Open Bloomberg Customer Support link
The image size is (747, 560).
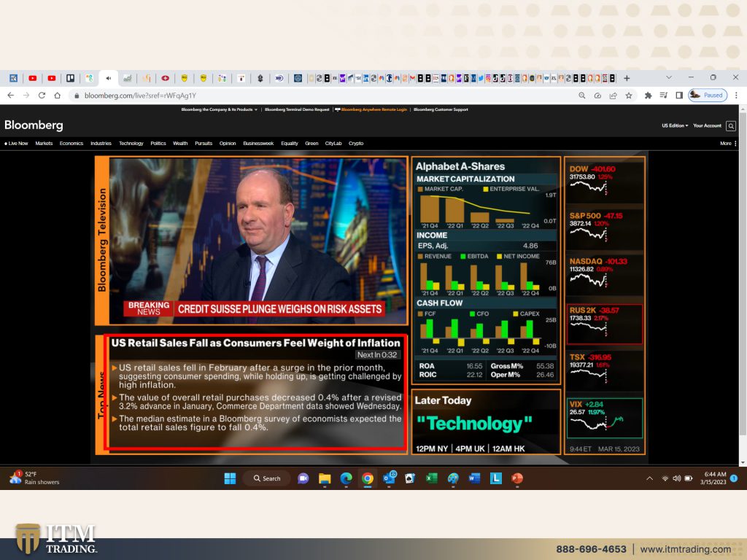pos(441,109)
